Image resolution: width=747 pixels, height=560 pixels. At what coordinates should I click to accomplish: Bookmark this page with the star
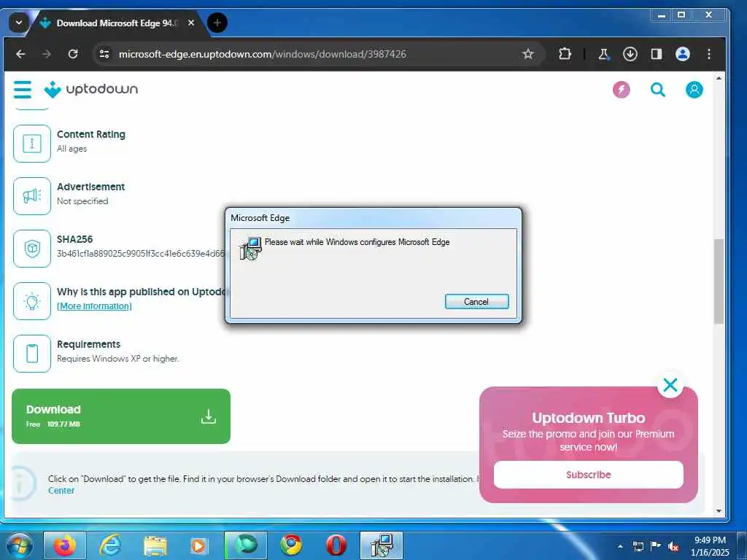pos(528,54)
